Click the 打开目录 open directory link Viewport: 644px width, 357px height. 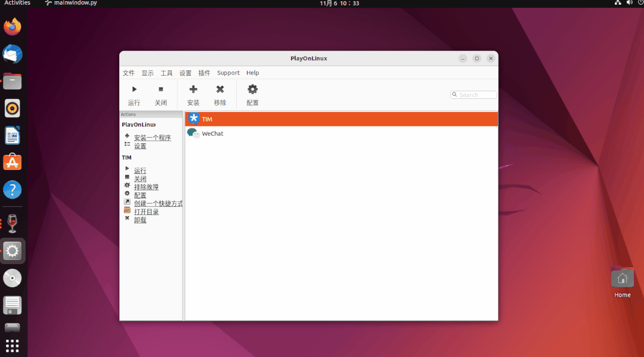(x=146, y=212)
